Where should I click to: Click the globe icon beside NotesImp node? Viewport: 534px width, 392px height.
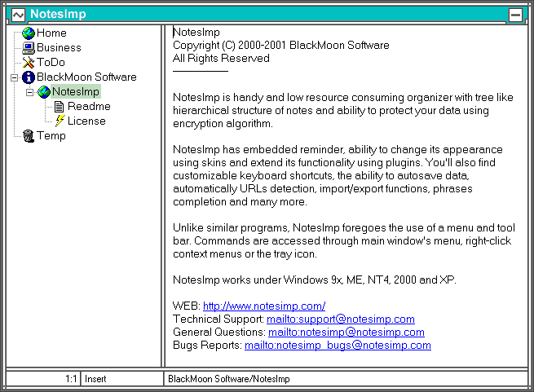coord(43,92)
